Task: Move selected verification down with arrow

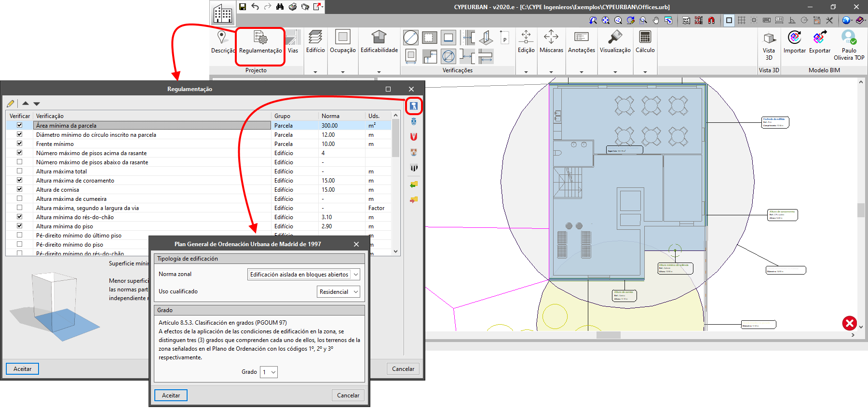Action: click(x=37, y=103)
